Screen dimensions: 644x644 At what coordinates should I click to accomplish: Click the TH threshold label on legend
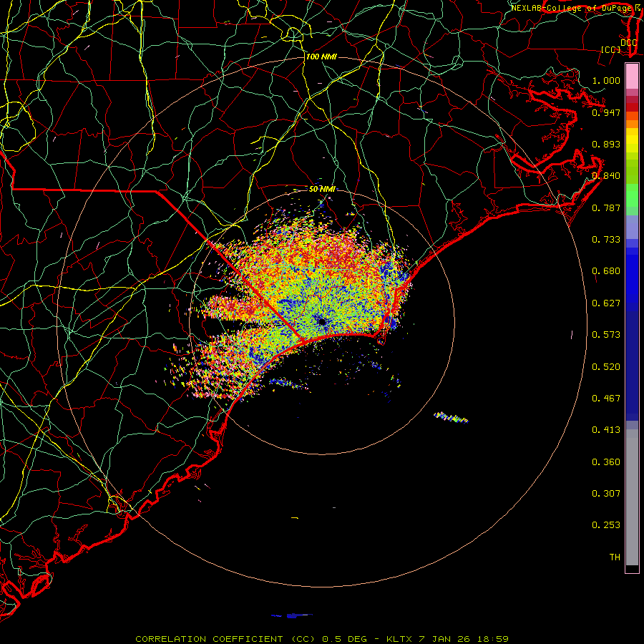(x=615, y=557)
